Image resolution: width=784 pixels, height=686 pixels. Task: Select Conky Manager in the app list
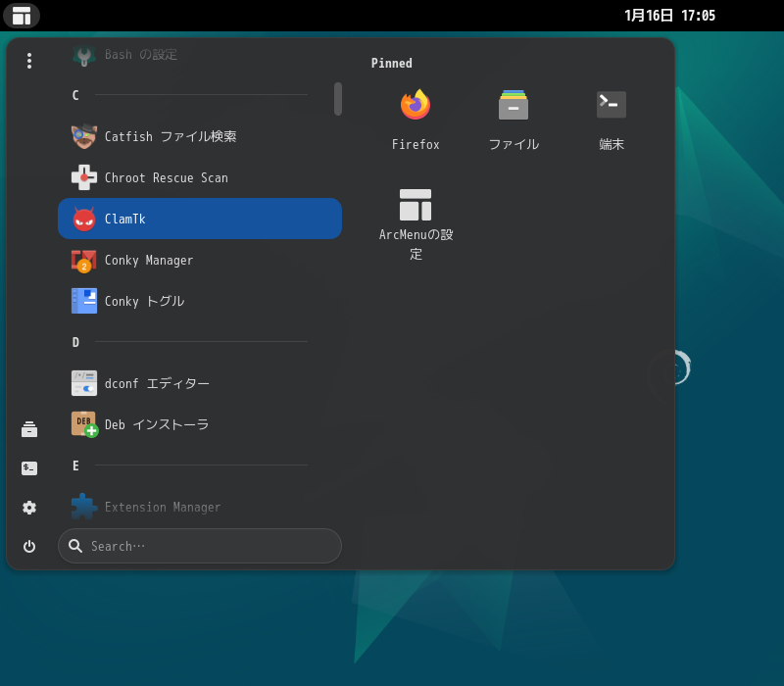coord(147,260)
